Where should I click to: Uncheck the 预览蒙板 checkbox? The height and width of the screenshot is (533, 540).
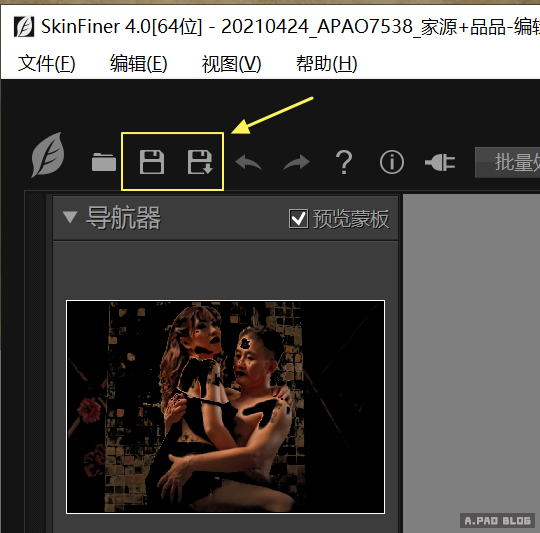pos(298,219)
